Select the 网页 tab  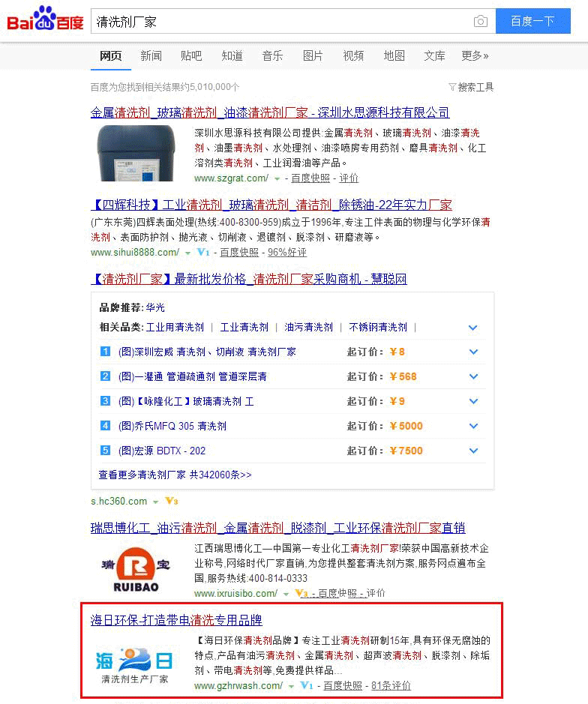coord(110,55)
